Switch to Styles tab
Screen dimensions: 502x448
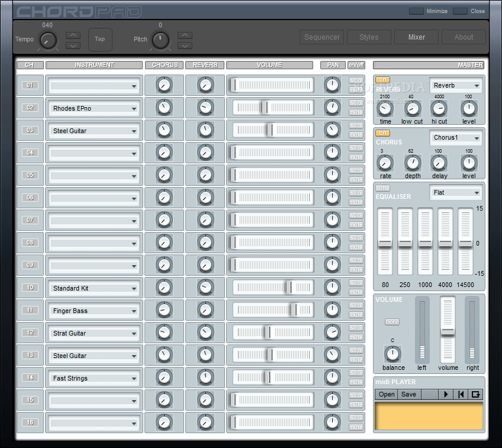click(369, 37)
